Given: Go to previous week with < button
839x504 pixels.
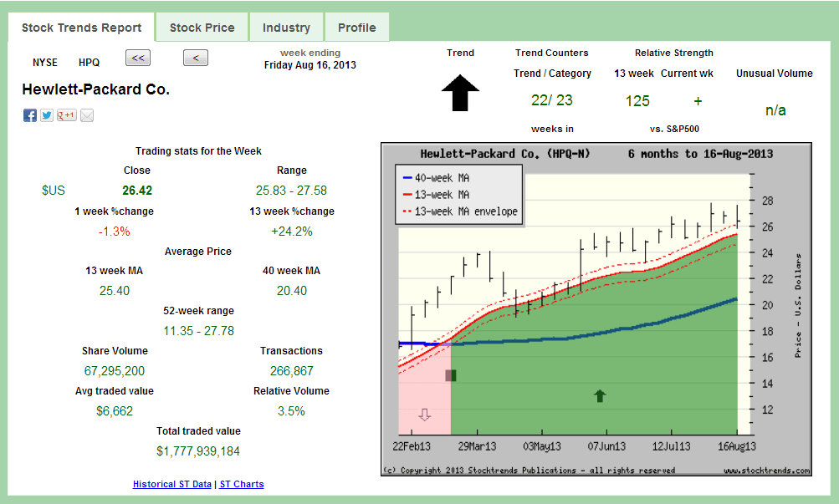Looking at the screenshot, I should pos(196,58).
